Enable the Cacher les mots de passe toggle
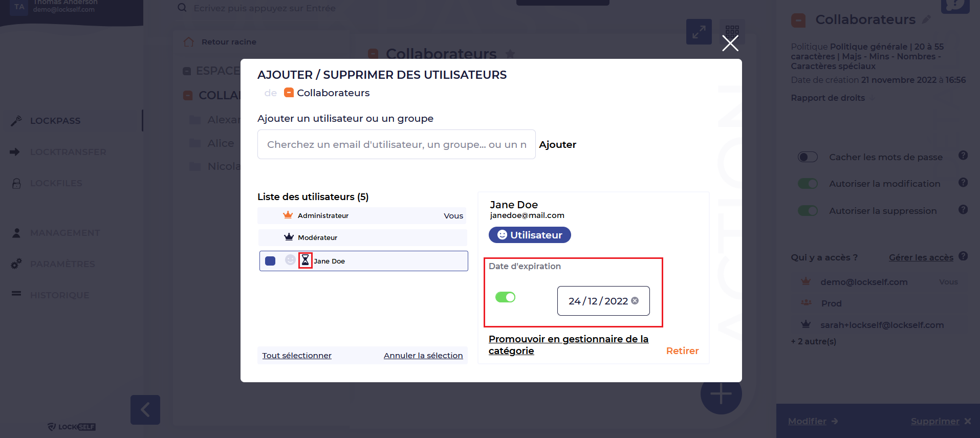This screenshot has height=438, width=980. point(808,157)
